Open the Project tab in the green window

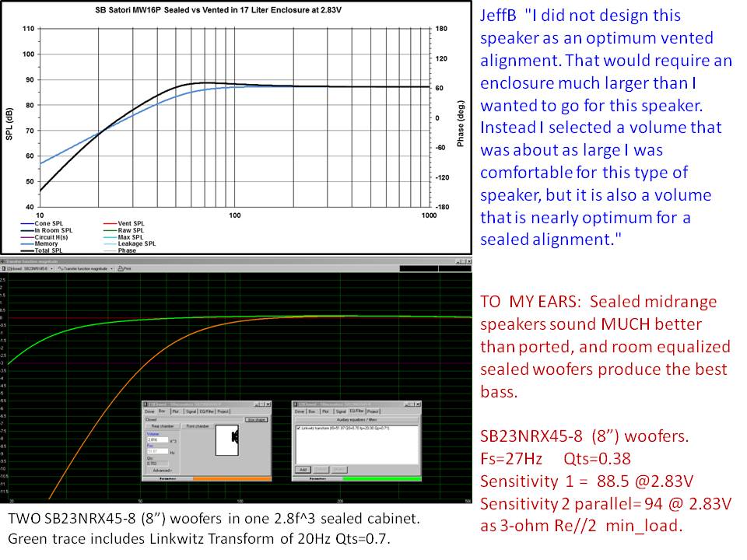point(373,411)
